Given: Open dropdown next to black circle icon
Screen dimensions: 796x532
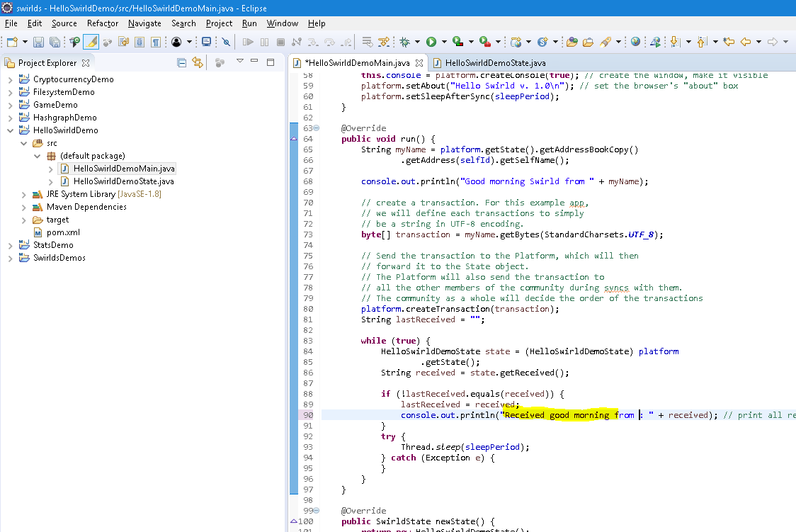Looking at the screenshot, I should click(x=189, y=42).
